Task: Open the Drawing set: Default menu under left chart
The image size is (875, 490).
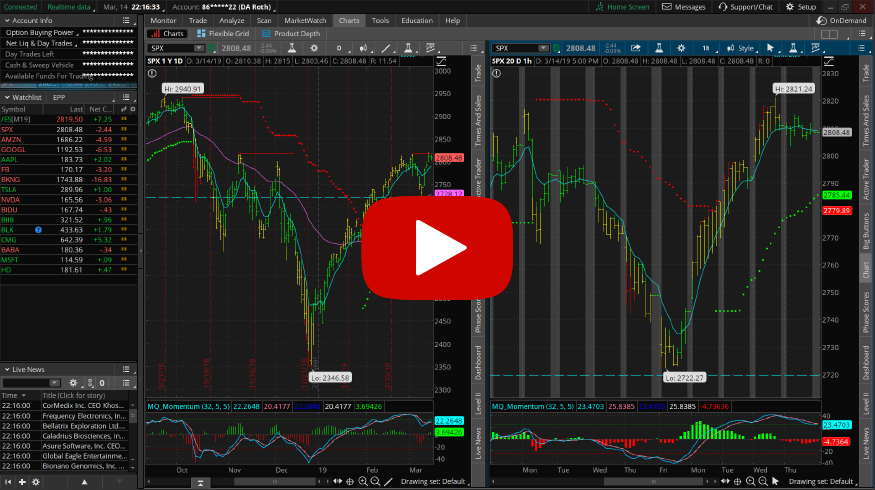Action: [x=433, y=481]
